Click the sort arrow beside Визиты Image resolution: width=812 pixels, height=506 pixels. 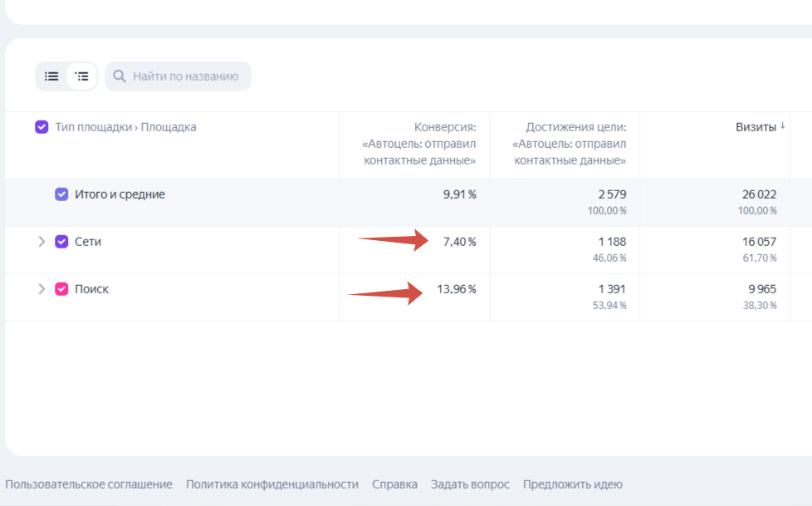coord(782,126)
